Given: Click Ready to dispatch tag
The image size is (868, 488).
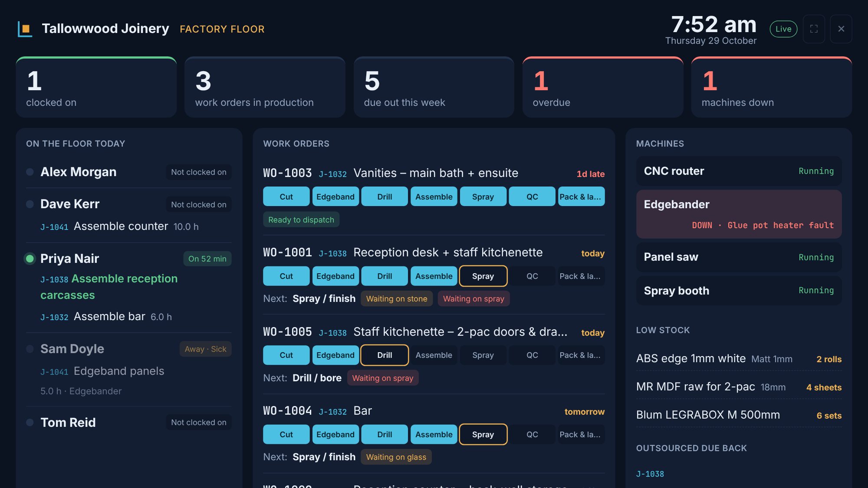Looking at the screenshot, I should pos(301,219).
